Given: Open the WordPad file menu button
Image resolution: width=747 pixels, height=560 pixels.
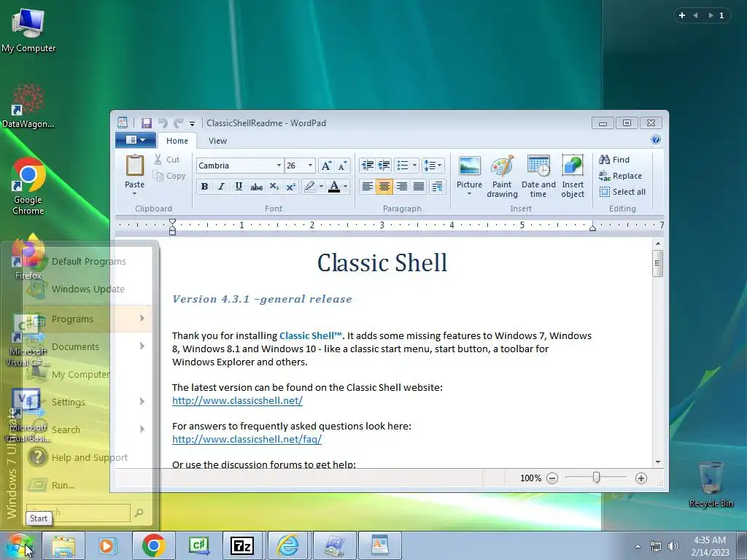Looking at the screenshot, I should (x=136, y=140).
